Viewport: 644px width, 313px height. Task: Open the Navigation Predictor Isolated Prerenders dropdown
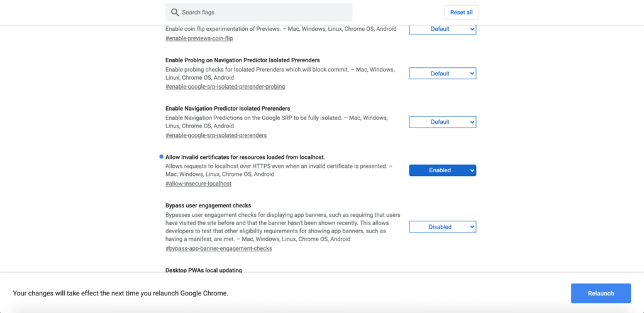(x=442, y=122)
